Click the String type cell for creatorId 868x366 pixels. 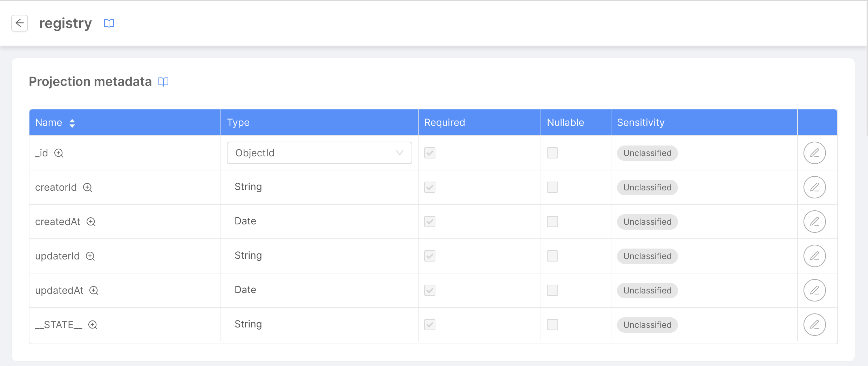coord(248,187)
